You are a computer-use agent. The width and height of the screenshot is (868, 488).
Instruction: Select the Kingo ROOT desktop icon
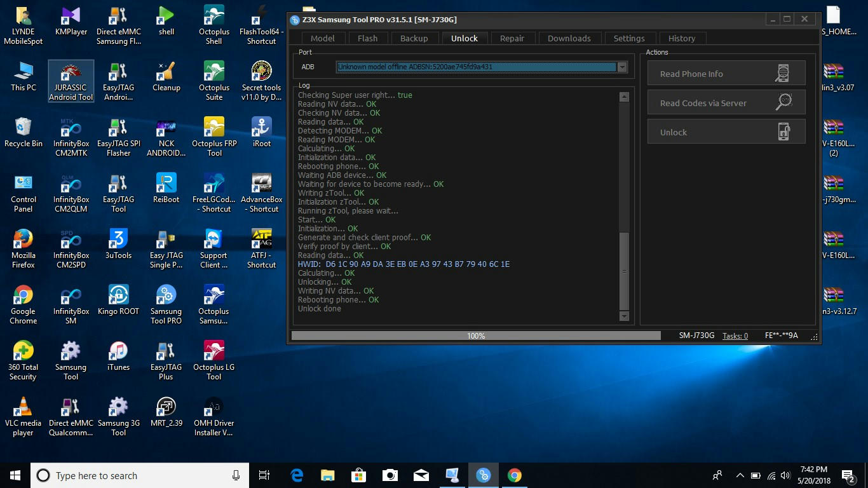(x=119, y=300)
